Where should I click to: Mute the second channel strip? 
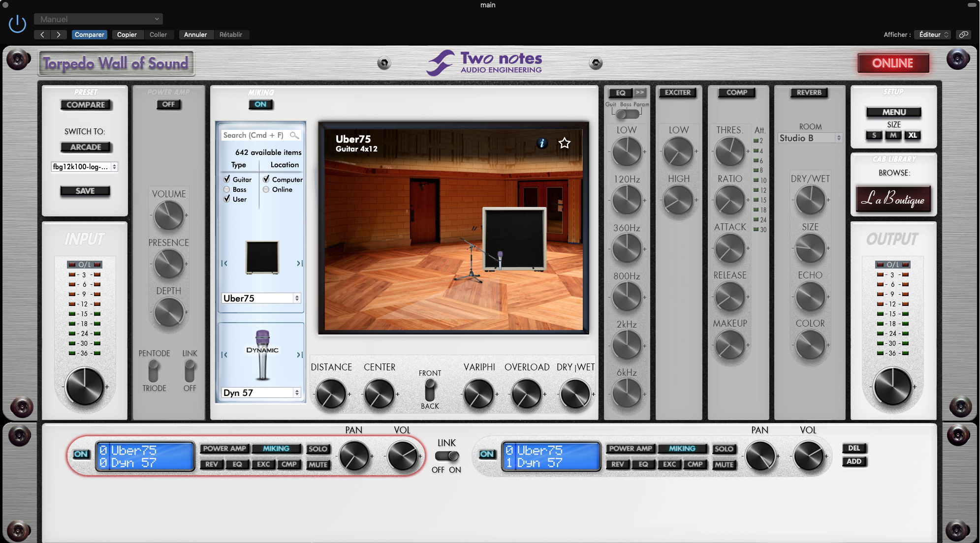[x=724, y=464]
